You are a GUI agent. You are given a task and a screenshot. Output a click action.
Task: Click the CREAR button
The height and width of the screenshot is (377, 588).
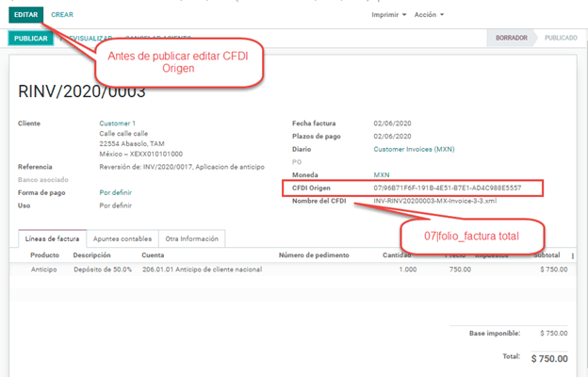pyautogui.click(x=62, y=15)
